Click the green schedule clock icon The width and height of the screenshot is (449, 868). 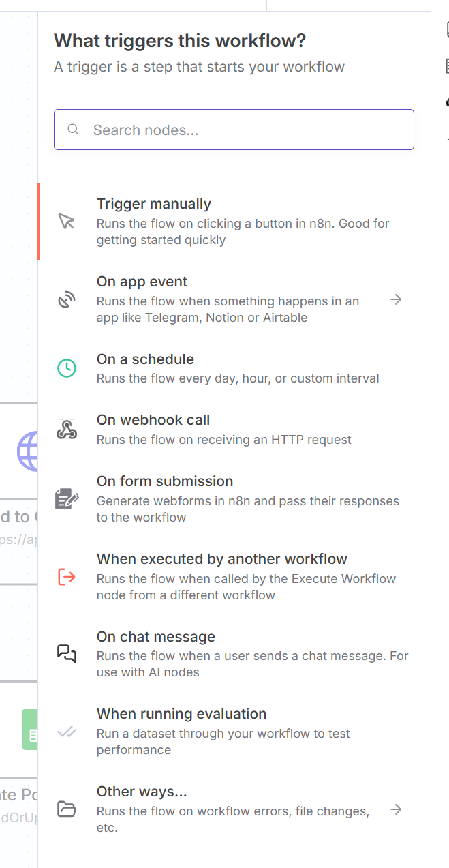click(x=66, y=368)
